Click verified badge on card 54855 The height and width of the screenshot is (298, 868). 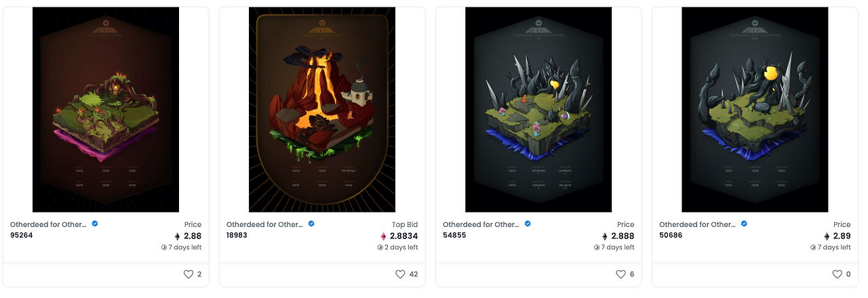pos(528,223)
